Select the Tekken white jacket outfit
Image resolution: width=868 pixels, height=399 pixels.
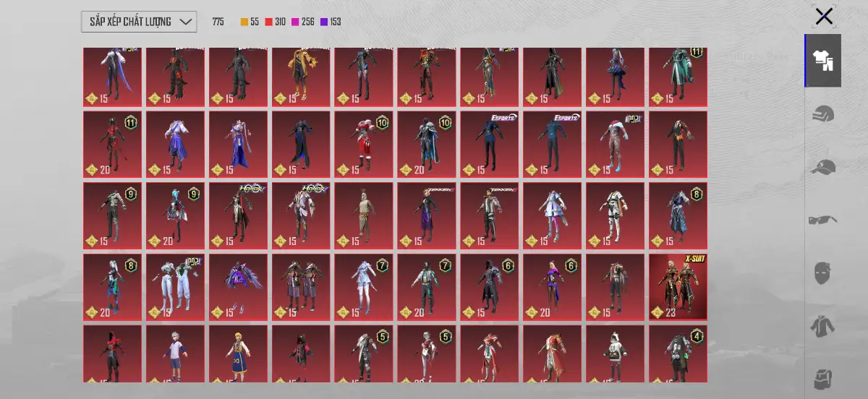(x=489, y=215)
